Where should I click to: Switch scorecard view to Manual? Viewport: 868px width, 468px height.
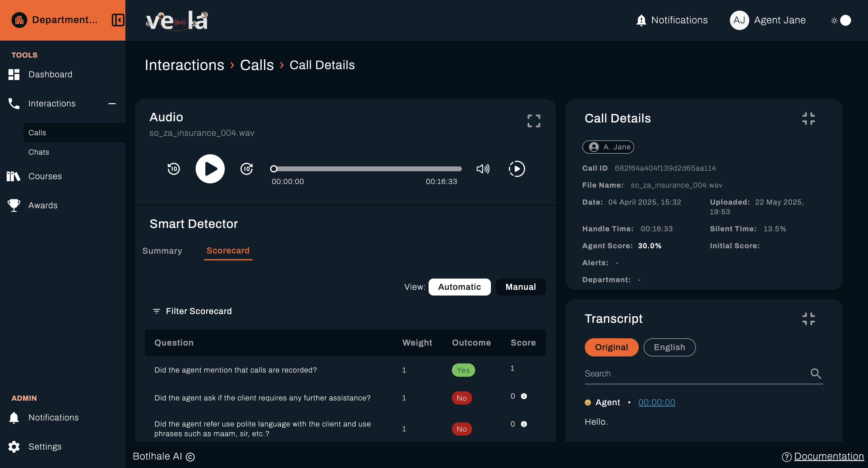coord(520,287)
